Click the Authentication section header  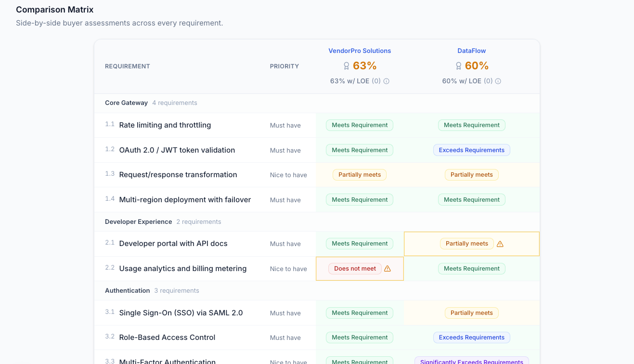[x=127, y=291]
